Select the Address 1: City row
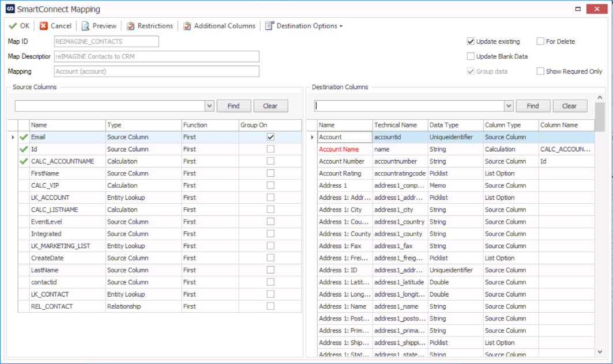 456,210
